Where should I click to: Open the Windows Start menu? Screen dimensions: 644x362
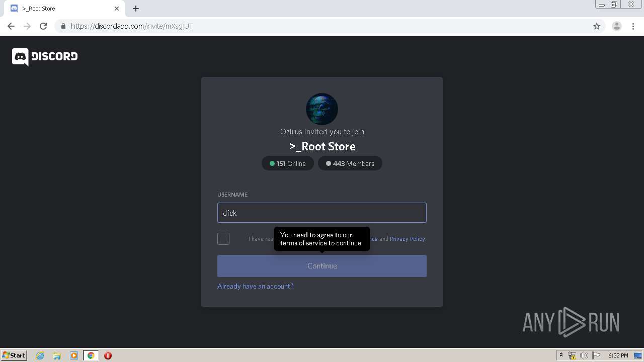14,355
